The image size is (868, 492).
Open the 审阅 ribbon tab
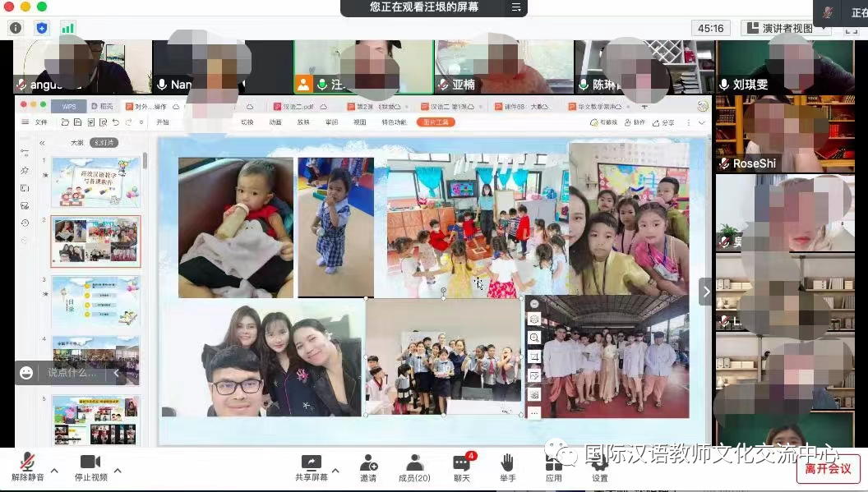coord(331,122)
